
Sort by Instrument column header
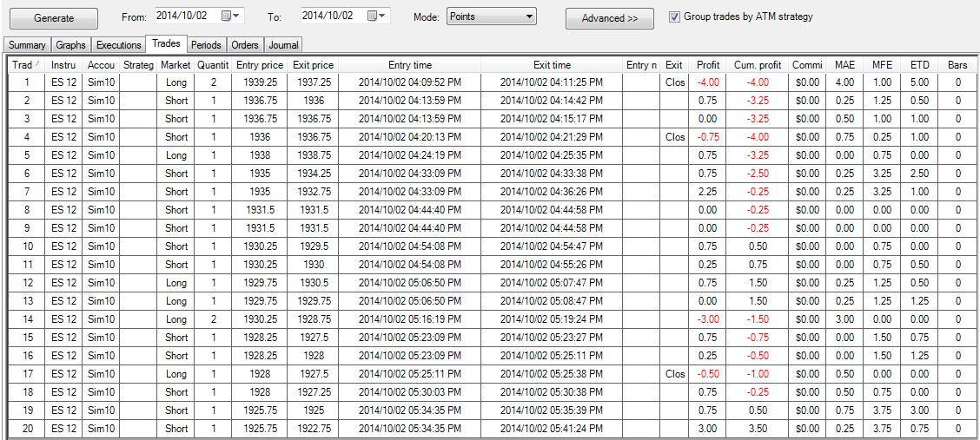coord(63,65)
